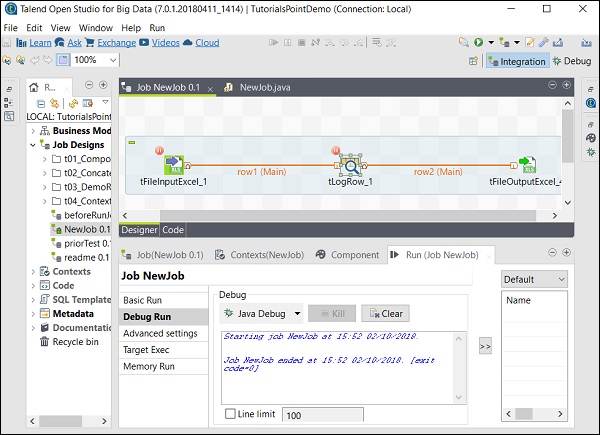Select Target Exec in the list

[x=163, y=350]
